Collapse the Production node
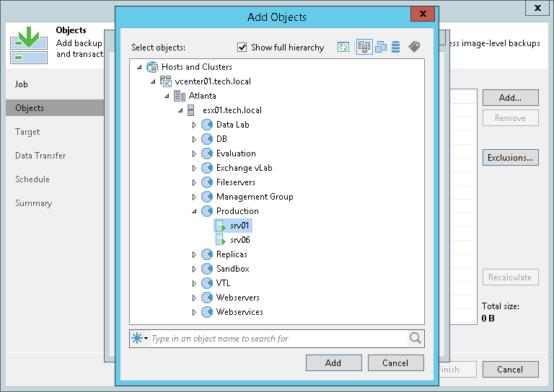 [x=194, y=211]
